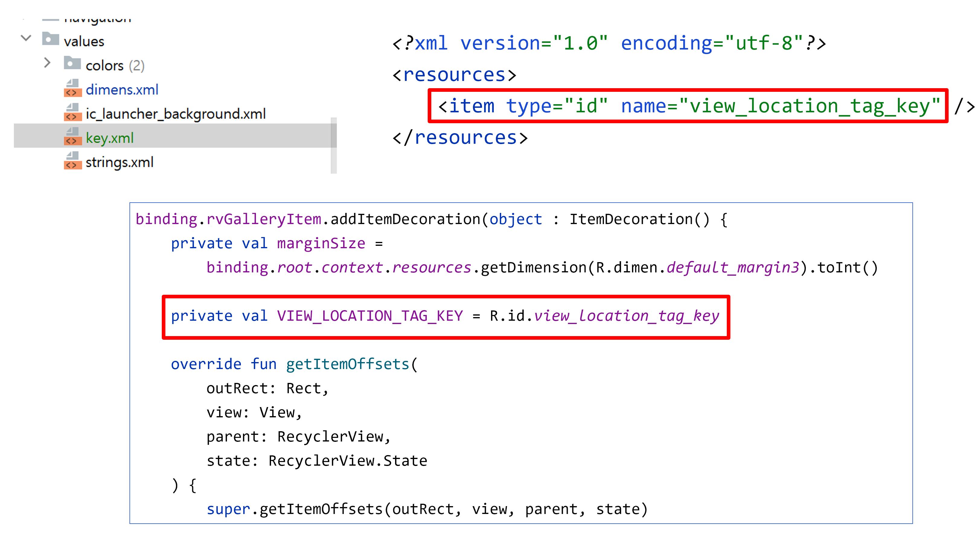Viewport: 980px width, 533px height.
Task: Click default_margin3 in getDimension call
Action: (733, 268)
